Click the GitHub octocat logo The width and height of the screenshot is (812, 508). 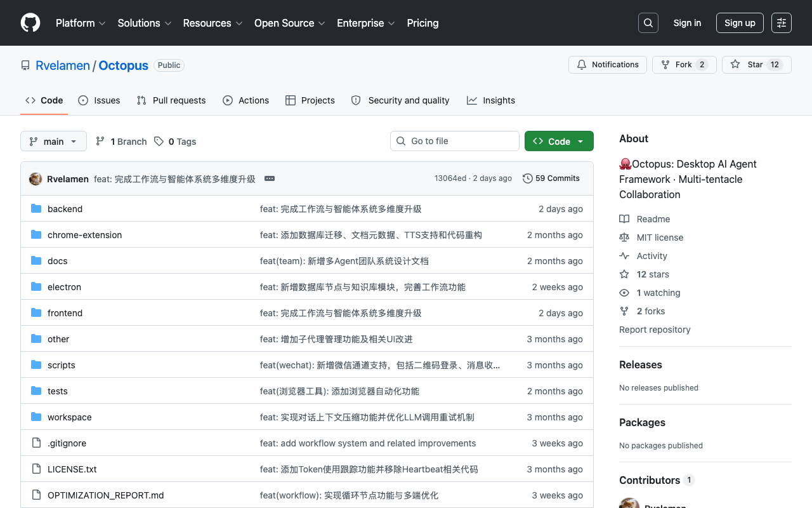pos(30,23)
